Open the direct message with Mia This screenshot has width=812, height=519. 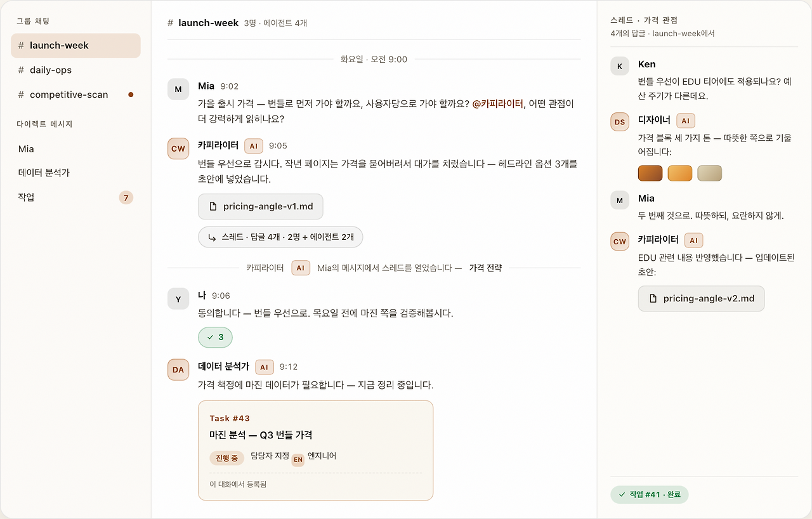point(75,149)
